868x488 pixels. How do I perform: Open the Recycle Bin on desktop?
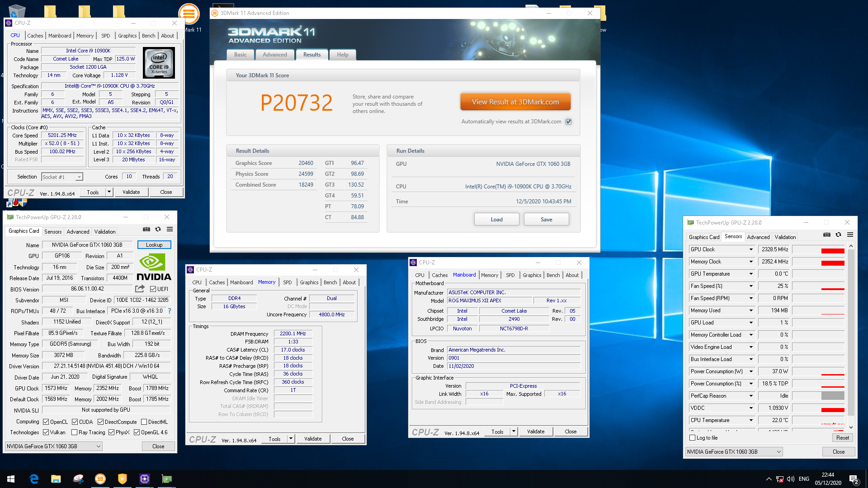[x=17, y=11]
